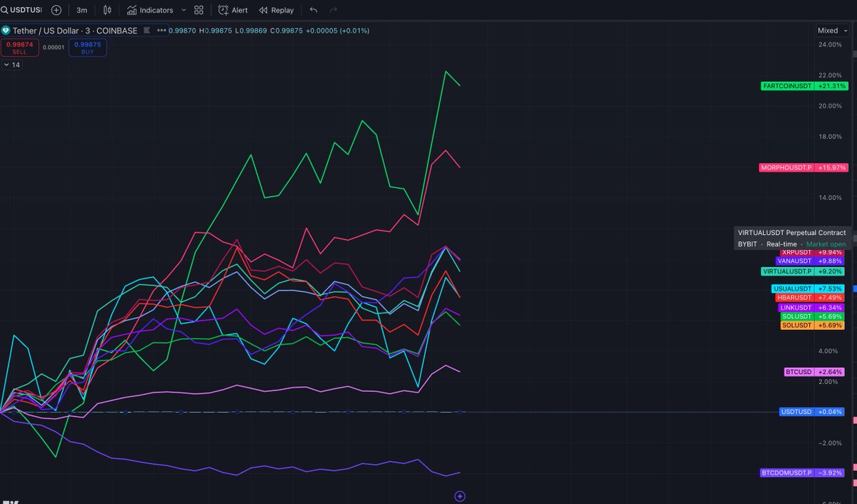Click the USDTUSD +0.04% price label
The width and height of the screenshot is (857, 504).
pos(813,412)
